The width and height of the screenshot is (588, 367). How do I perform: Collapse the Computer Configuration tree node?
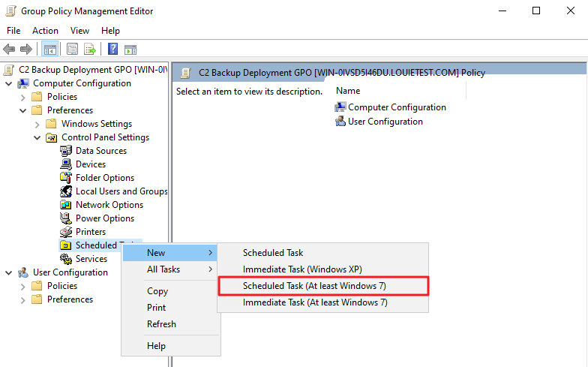(x=9, y=84)
